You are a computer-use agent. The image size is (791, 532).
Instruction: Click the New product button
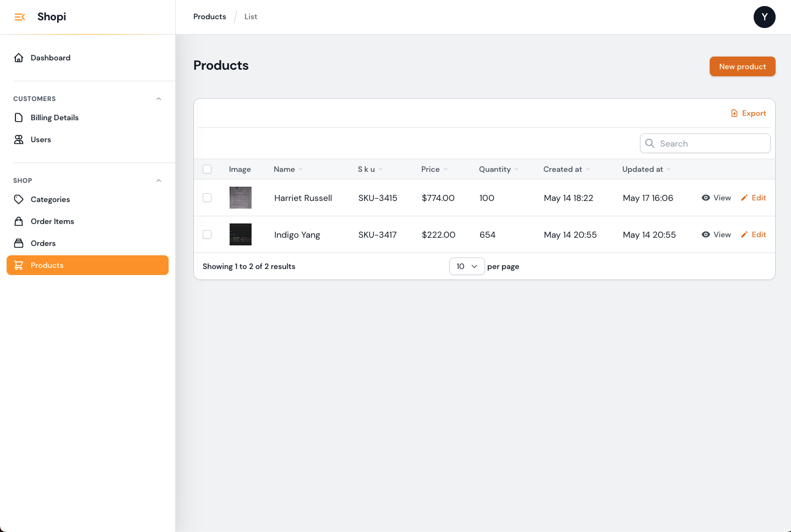click(742, 66)
